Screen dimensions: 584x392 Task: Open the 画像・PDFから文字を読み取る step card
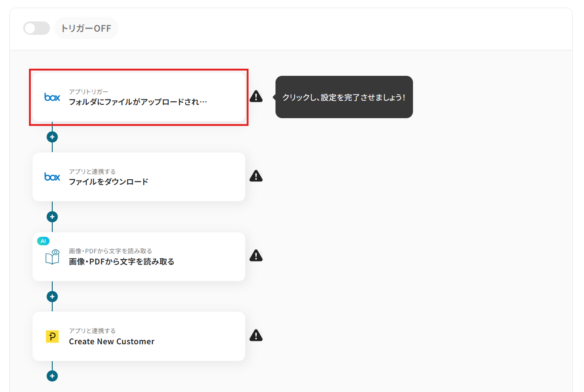tap(139, 256)
